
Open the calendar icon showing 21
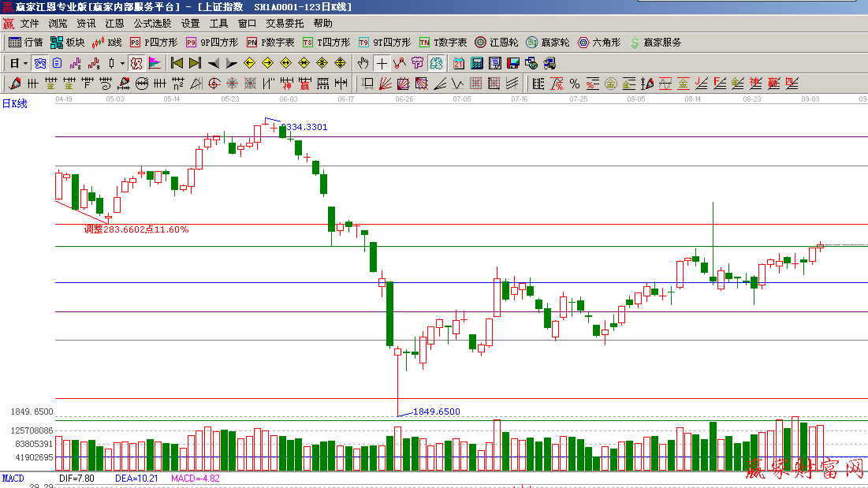[459, 63]
